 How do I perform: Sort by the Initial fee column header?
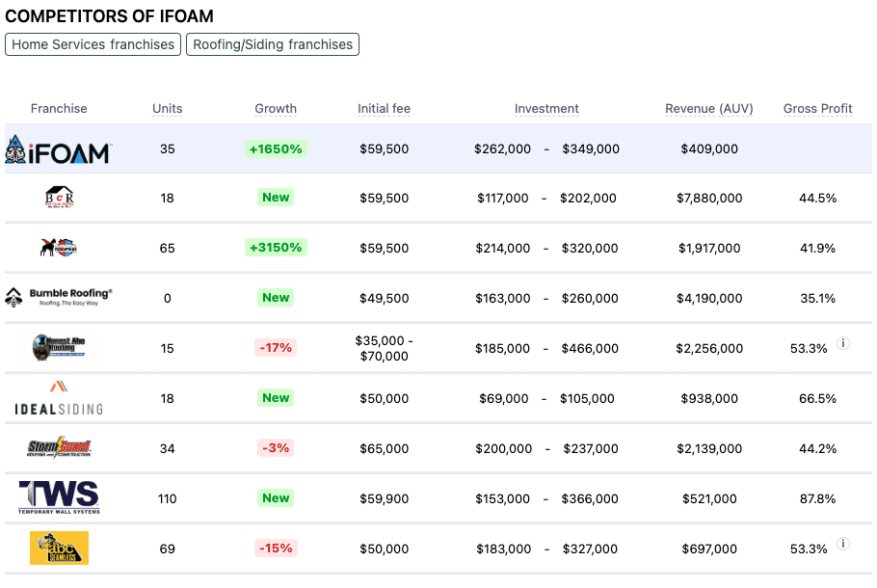click(x=384, y=109)
